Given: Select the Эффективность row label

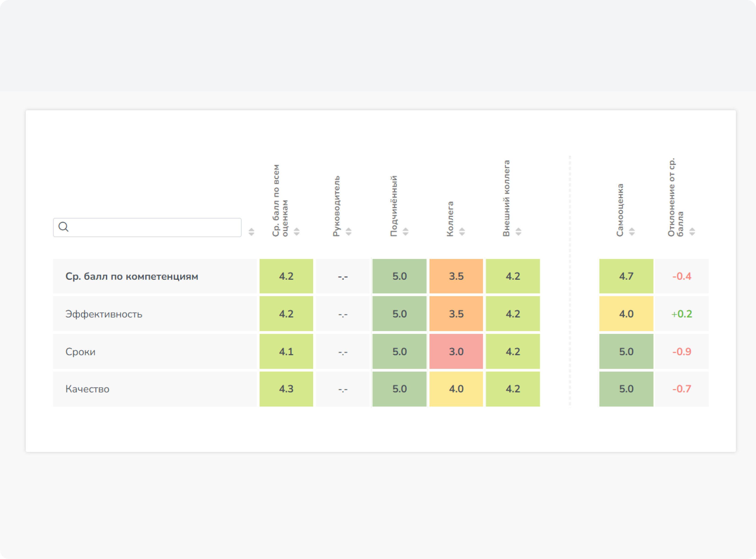Looking at the screenshot, I should pyautogui.click(x=104, y=314).
